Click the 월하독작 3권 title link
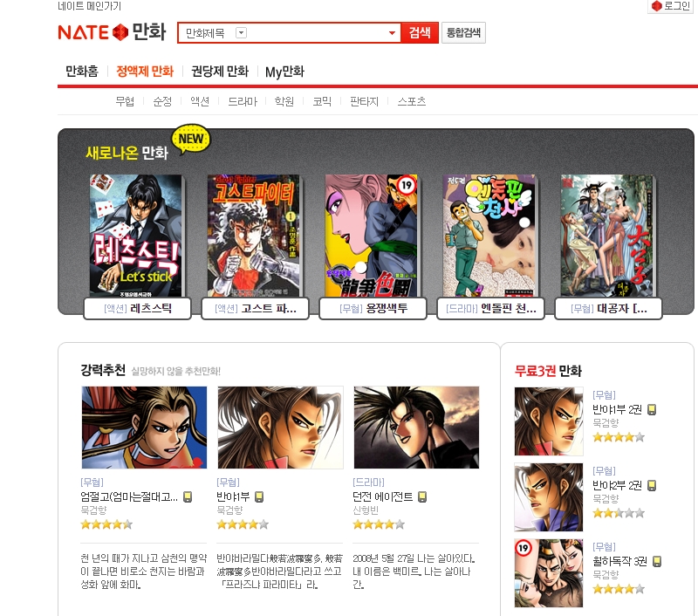The image size is (698, 616). pos(620,562)
